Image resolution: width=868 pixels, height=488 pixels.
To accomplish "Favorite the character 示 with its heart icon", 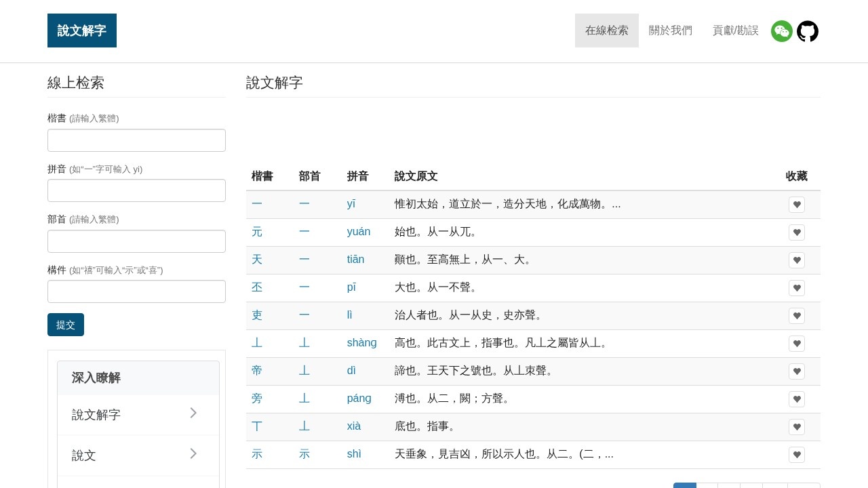I will tap(797, 455).
